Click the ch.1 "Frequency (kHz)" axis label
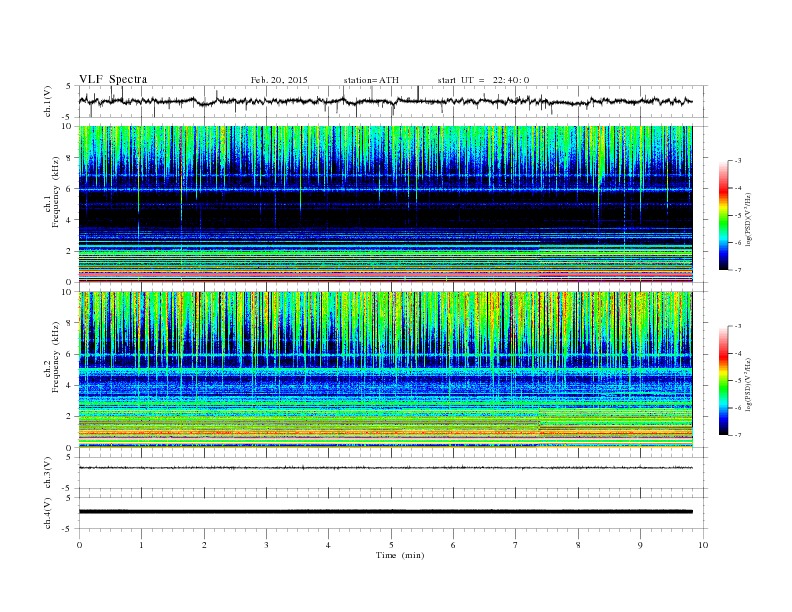Image resolution: width=792 pixels, height=612 pixels. pyautogui.click(x=55, y=192)
